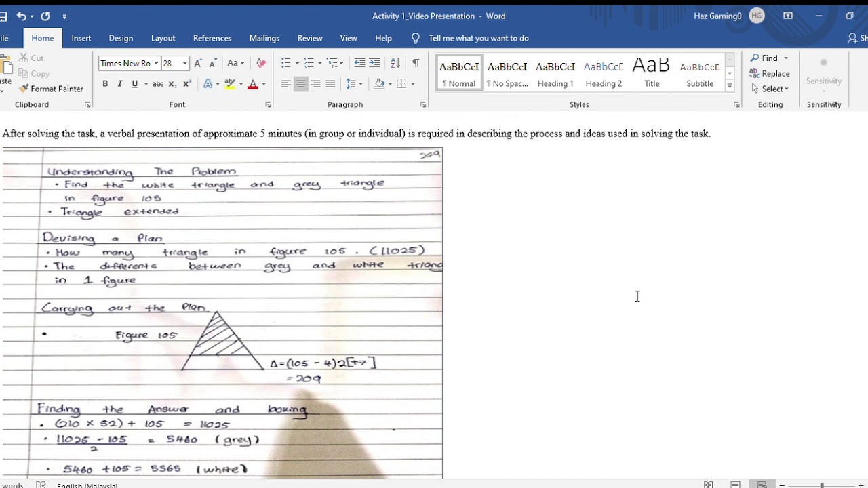
Task: Open the Ribbon Display Options
Action: click(788, 16)
